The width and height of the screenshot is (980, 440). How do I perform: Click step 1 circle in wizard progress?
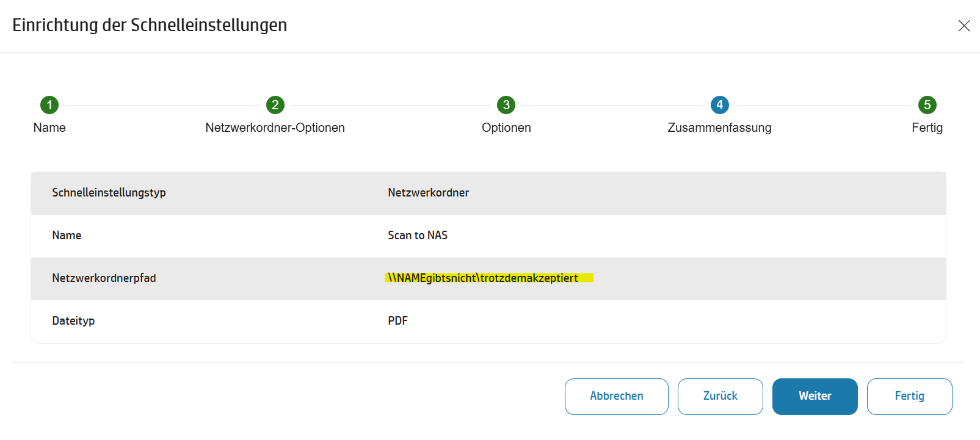click(x=49, y=105)
